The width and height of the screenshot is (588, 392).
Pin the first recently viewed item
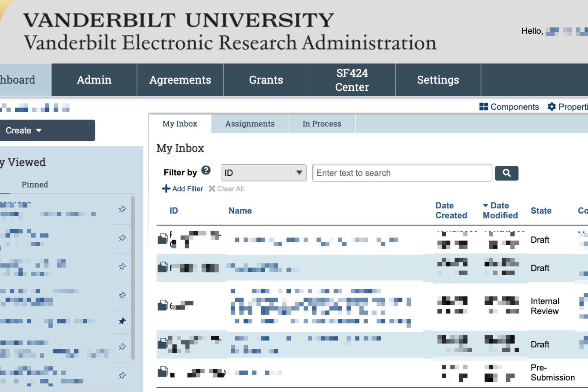click(122, 209)
